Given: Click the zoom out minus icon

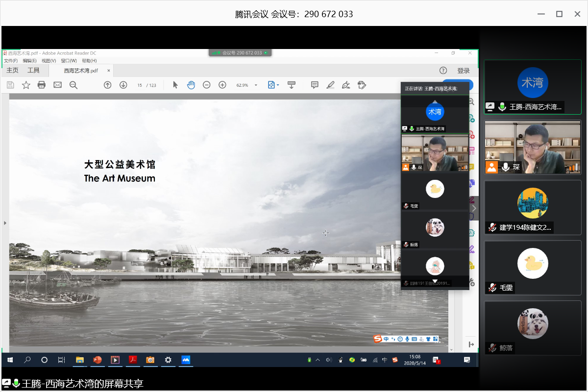Looking at the screenshot, I should coord(207,85).
